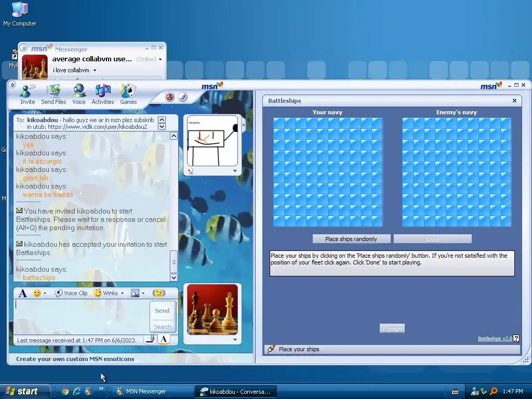Click the Search button
The image size is (532, 399).
click(163, 327)
